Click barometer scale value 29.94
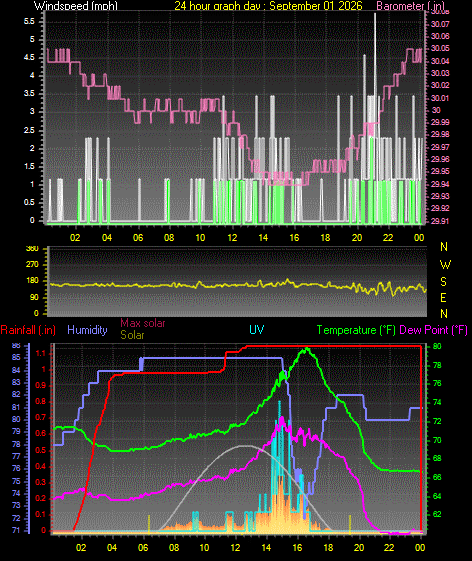This screenshot has width=472, height=561. coord(440,184)
